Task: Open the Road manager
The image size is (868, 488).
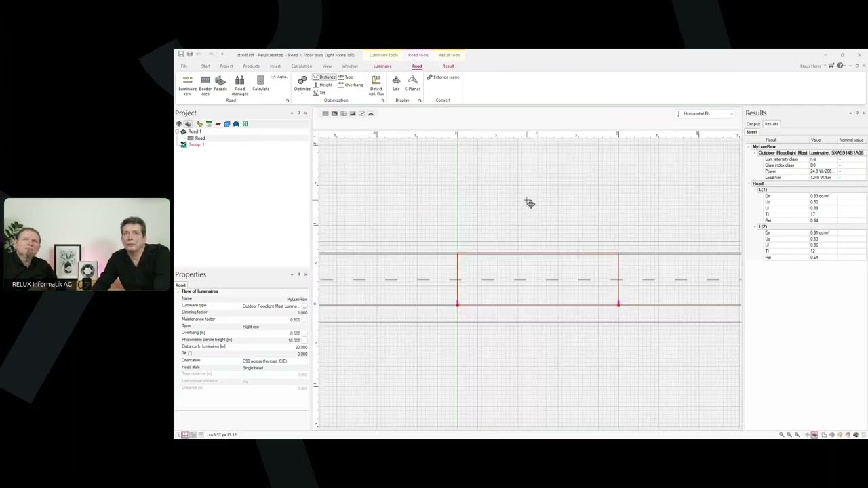Action: pos(239,85)
